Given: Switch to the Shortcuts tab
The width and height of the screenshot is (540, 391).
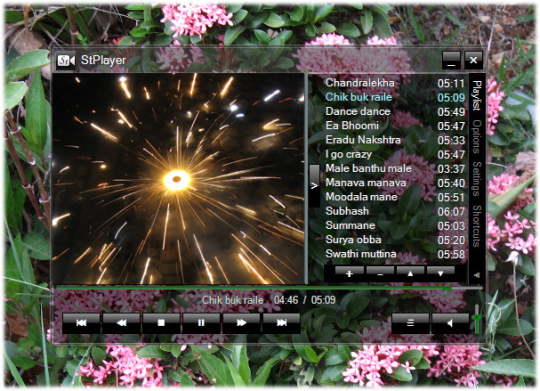Looking at the screenshot, I should click(477, 226).
